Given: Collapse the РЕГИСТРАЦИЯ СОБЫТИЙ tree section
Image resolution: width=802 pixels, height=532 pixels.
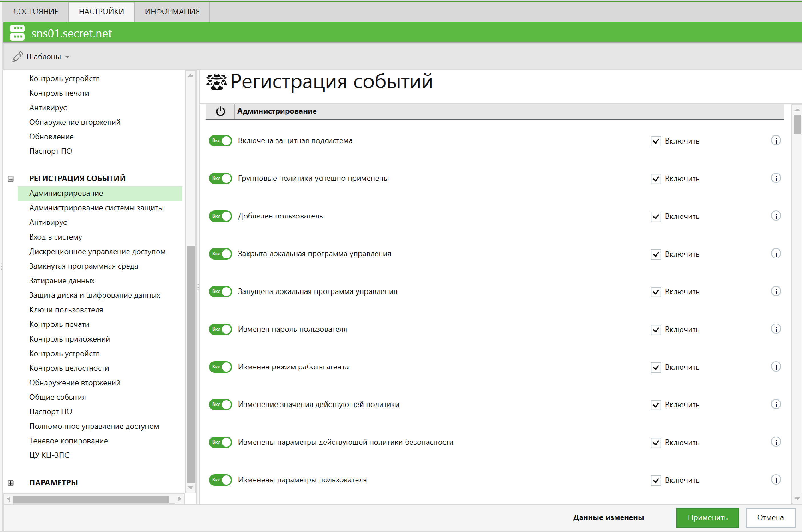Looking at the screenshot, I should (x=11, y=179).
